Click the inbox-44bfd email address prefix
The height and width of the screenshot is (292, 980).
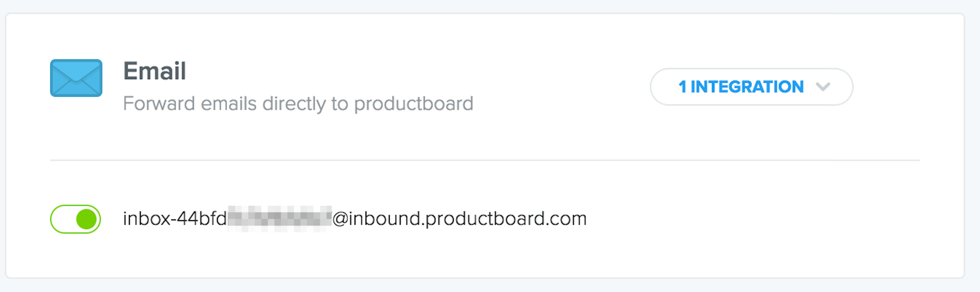click(175, 219)
